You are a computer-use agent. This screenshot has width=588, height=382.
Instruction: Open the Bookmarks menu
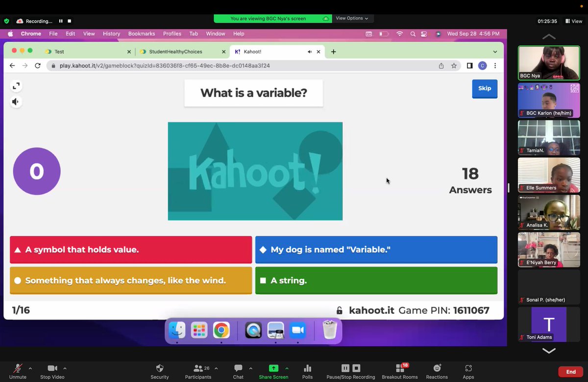(142, 34)
